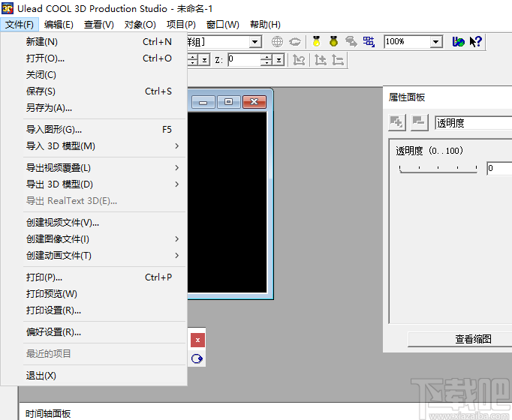Screen dimensions: 512x420
Task: Open the 项目(P) menu
Action: (x=181, y=25)
